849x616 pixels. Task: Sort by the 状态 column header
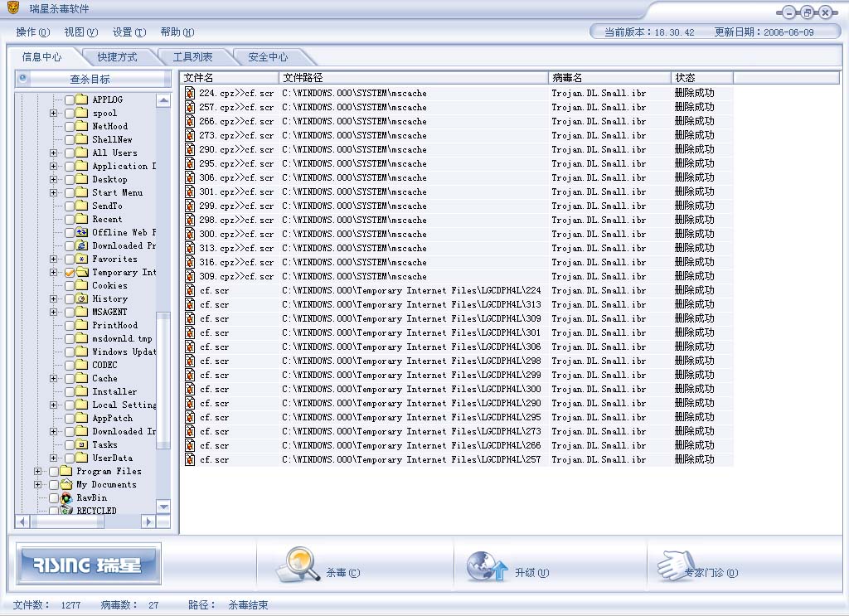702,77
